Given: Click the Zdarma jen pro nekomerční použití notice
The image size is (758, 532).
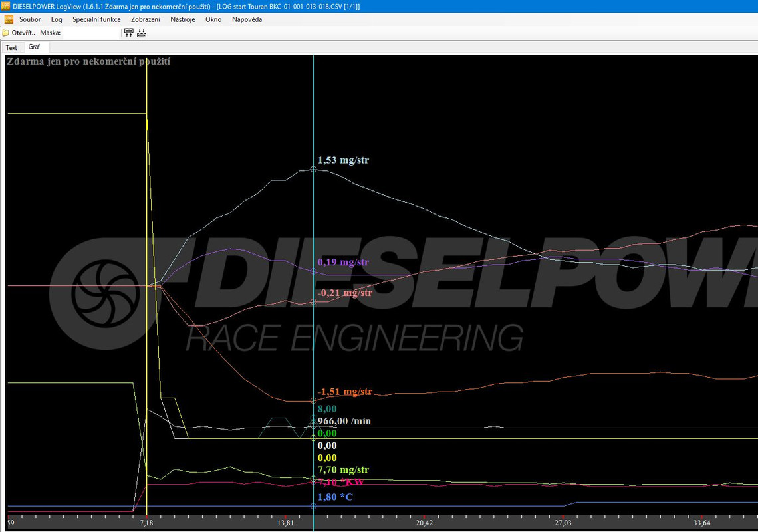Looking at the screenshot, I should [x=88, y=61].
